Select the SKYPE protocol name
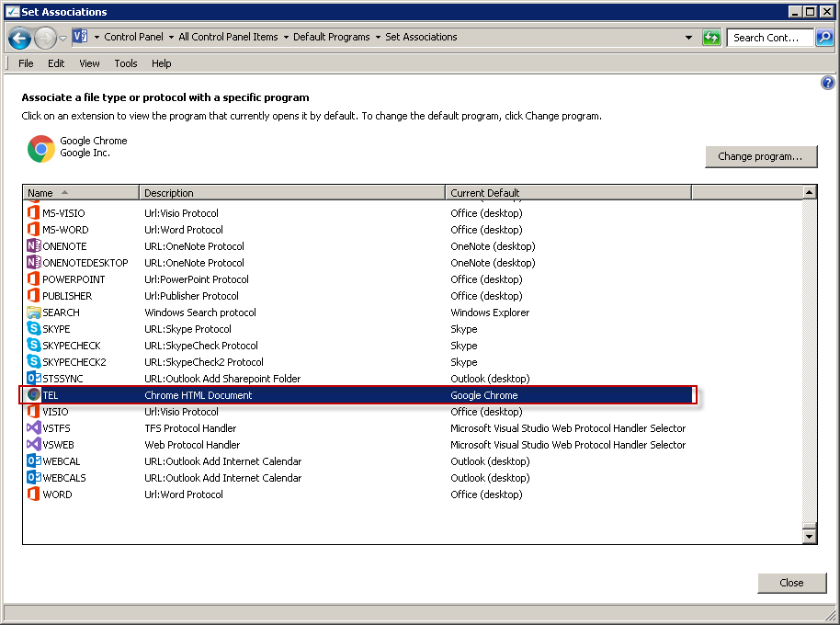 (56, 329)
